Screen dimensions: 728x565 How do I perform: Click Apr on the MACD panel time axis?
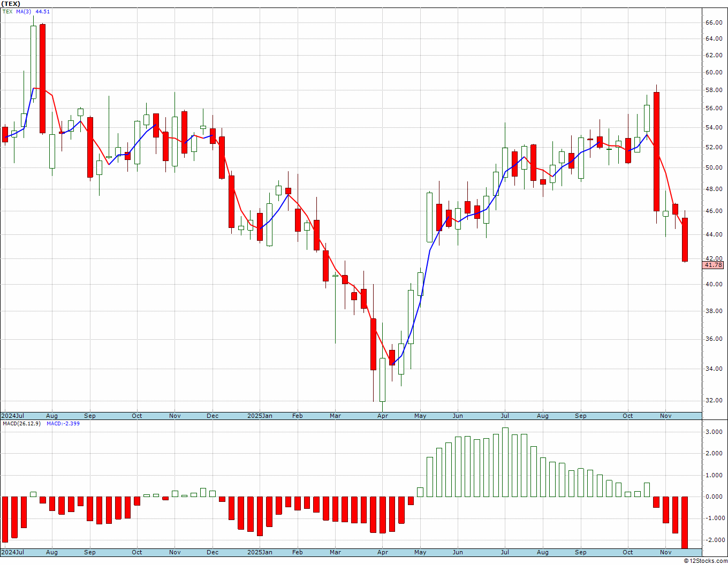382,552
